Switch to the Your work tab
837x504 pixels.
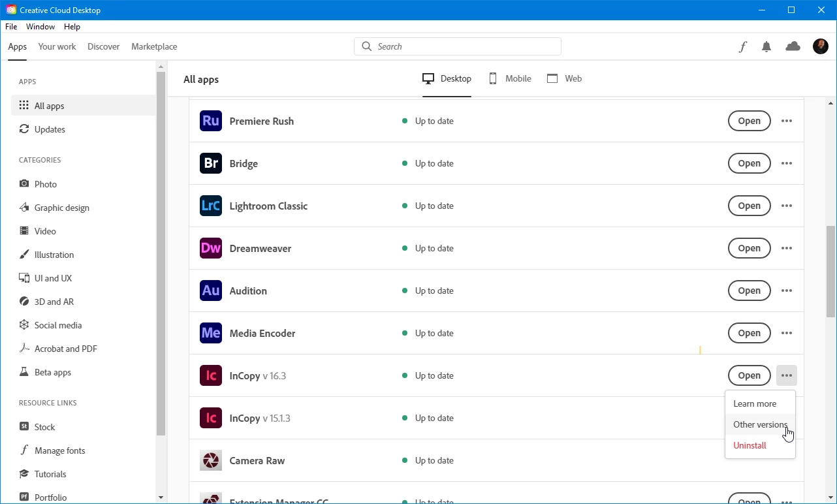57,46
